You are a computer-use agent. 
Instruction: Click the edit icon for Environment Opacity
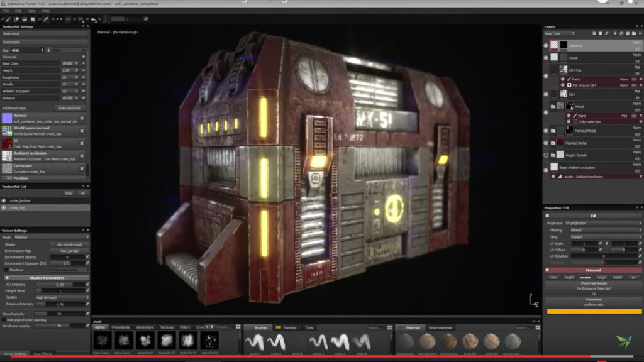point(87,257)
